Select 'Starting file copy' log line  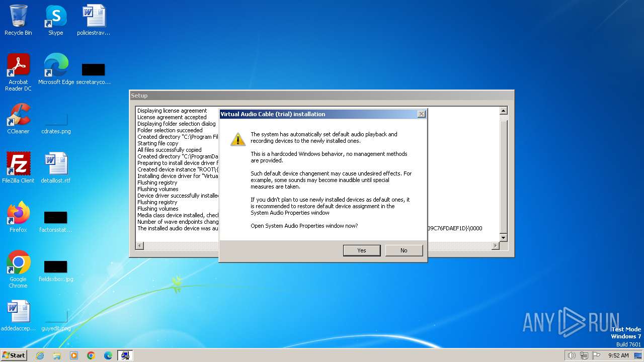[157, 143]
